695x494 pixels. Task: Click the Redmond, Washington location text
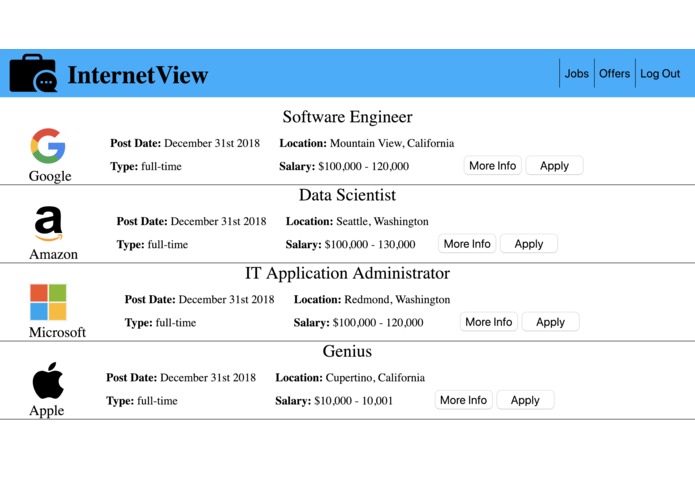click(x=397, y=300)
